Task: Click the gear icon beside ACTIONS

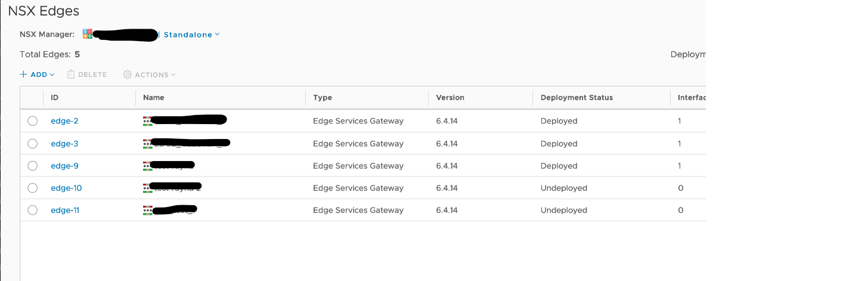Action: coord(127,75)
